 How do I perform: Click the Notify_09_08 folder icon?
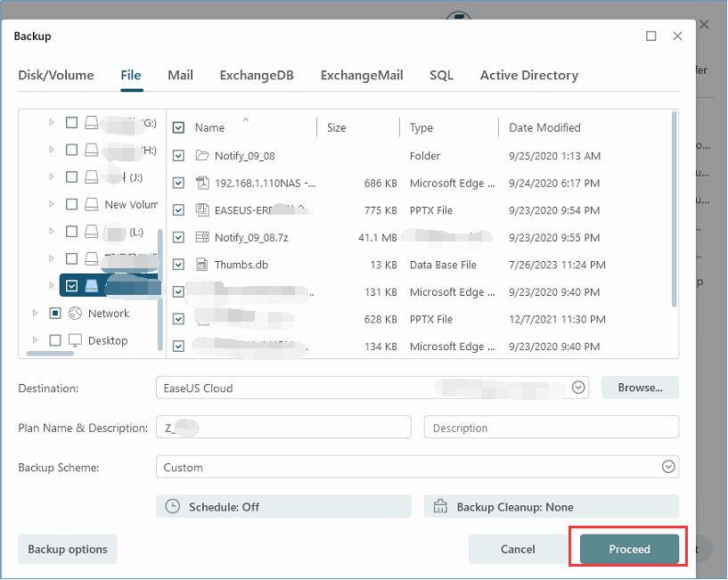coord(201,156)
